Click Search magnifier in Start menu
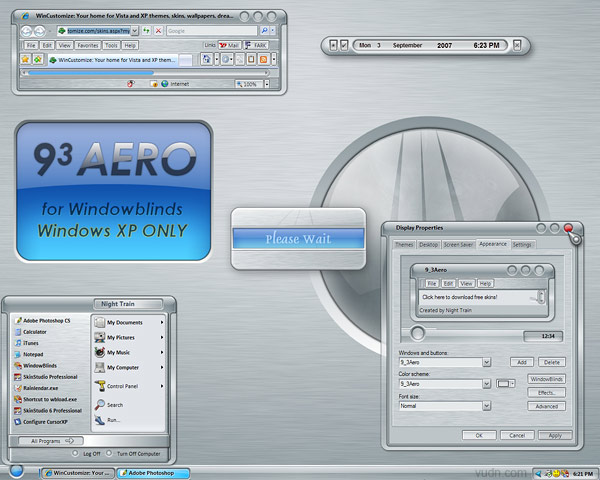Screen dimensions: 600x480 click(100, 405)
